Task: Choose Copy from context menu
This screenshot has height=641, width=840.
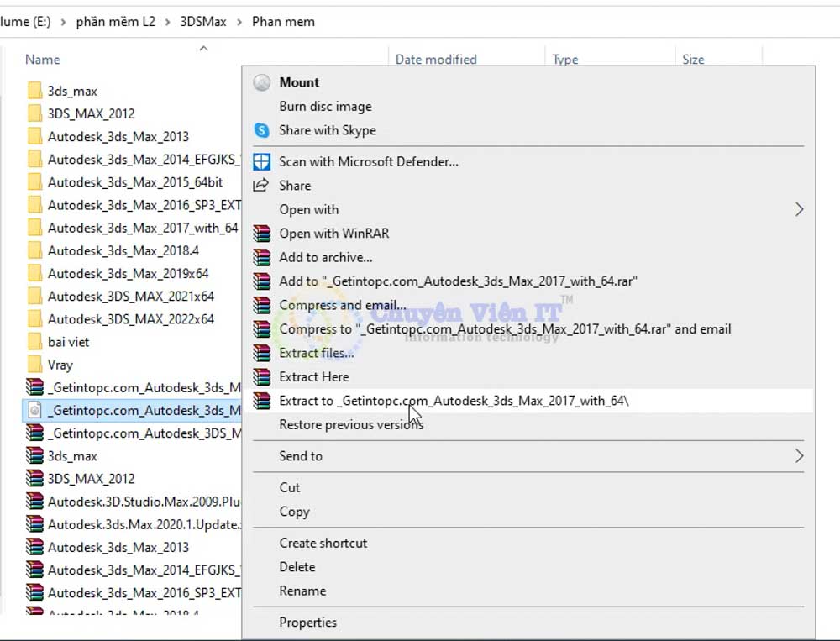Action: click(295, 512)
